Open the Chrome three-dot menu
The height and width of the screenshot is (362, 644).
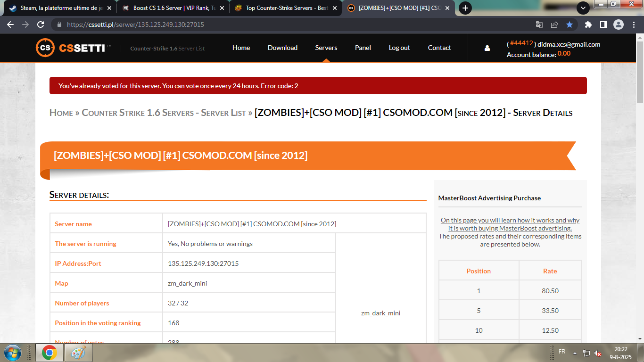point(633,25)
